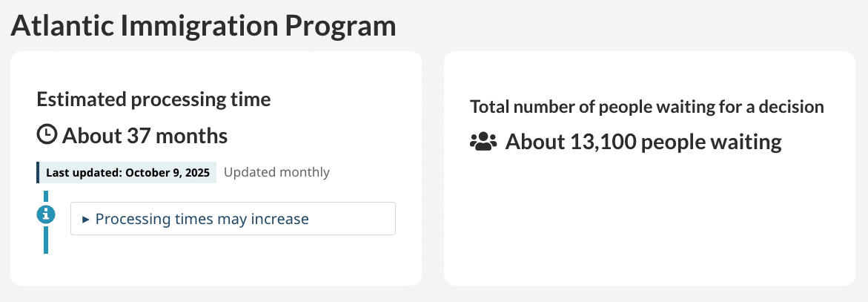The height and width of the screenshot is (302, 868).
Task: Click the blue info circle icon
Action: (x=46, y=214)
